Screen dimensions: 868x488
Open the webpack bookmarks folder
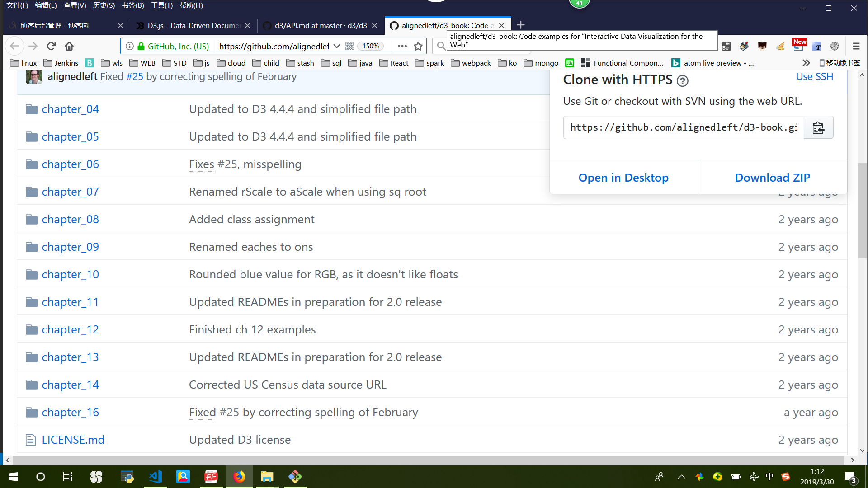coord(471,63)
